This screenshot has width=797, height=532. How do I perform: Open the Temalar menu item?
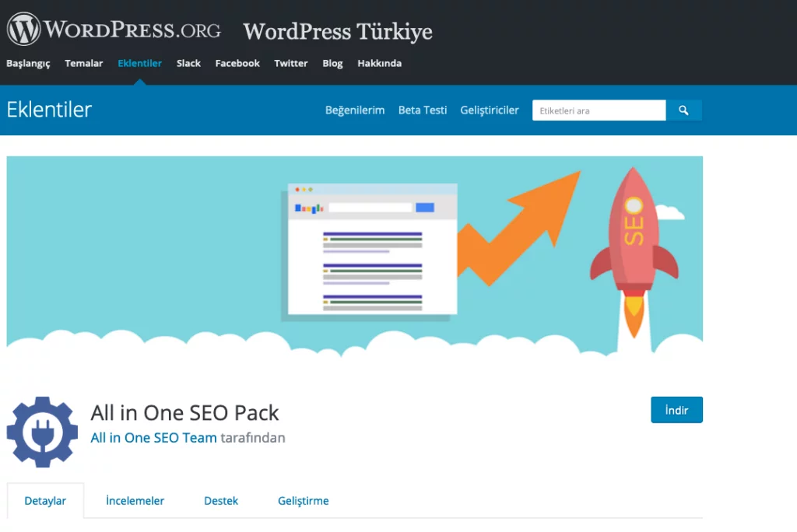coord(84,64)
